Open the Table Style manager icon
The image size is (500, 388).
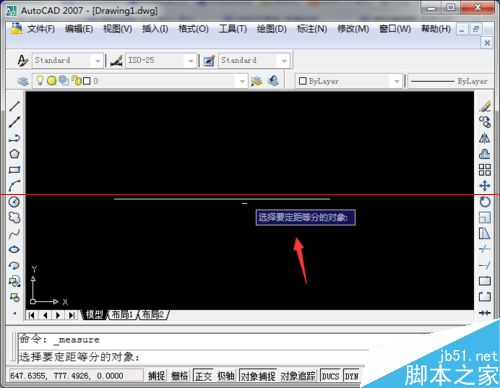tap(209, 61)
